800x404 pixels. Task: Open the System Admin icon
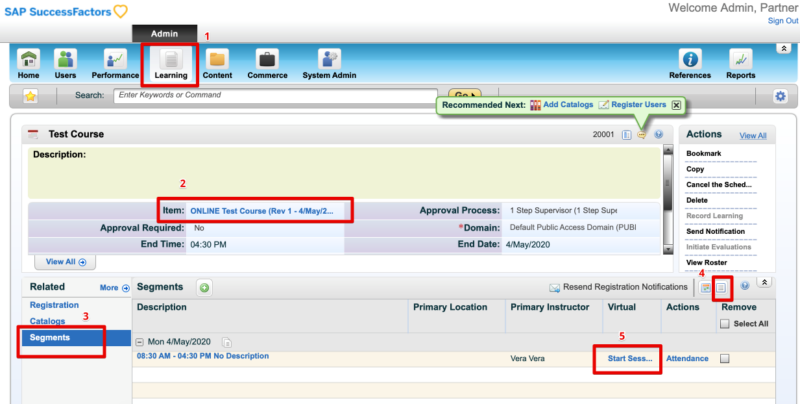pos(329,64)
